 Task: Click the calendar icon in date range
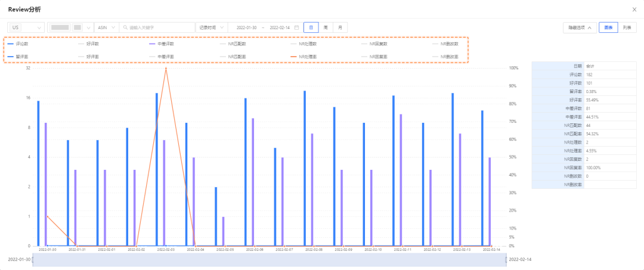(296, 27)
